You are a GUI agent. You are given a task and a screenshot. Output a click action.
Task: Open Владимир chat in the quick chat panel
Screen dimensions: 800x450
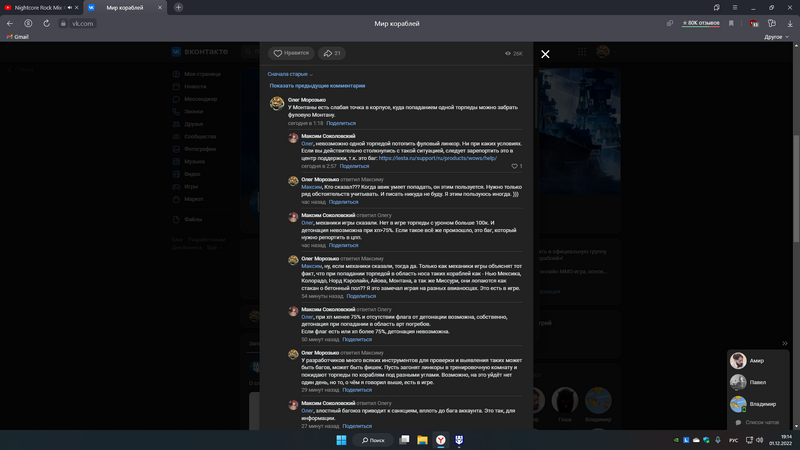(757, 404)
